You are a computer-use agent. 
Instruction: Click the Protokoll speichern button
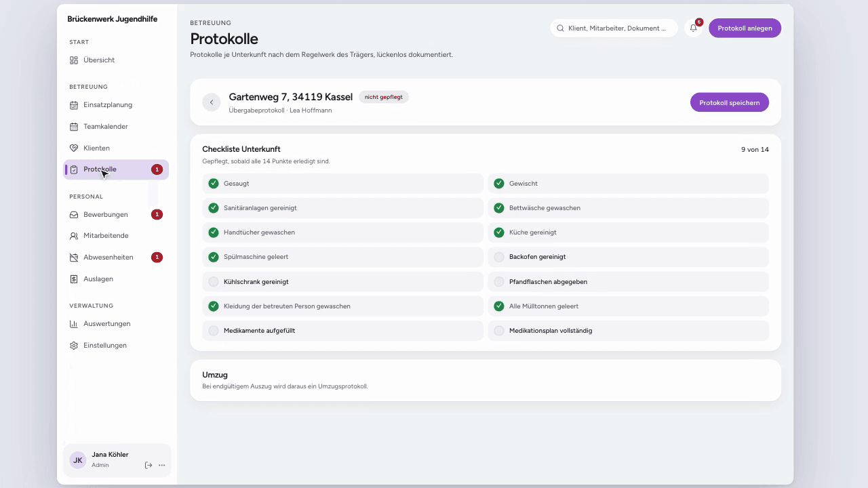point(730,102)
